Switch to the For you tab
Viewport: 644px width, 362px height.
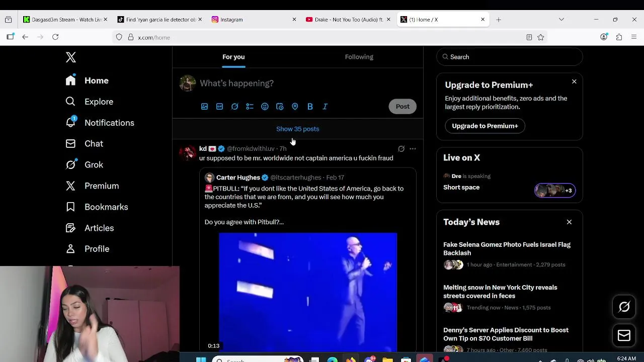233,57
